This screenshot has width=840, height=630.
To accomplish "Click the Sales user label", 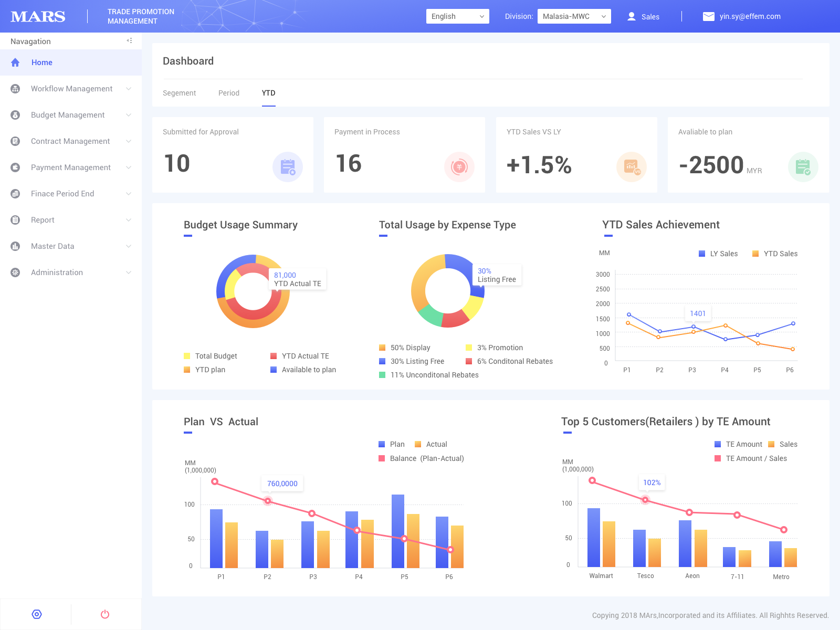I will (650, 17).
